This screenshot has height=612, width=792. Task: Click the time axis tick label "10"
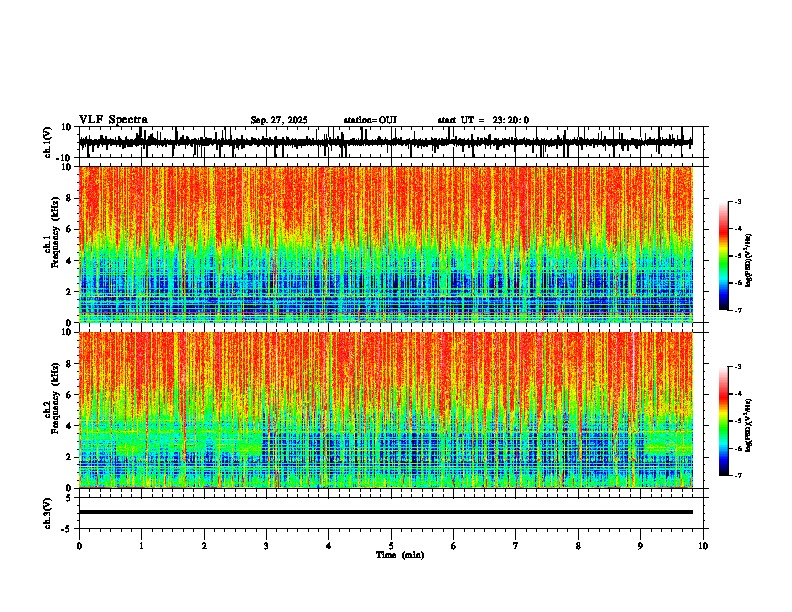pos(703,546)
